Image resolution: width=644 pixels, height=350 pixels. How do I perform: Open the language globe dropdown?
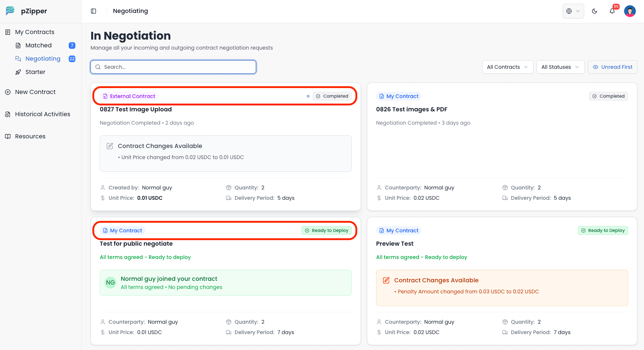tap(573, 11)
